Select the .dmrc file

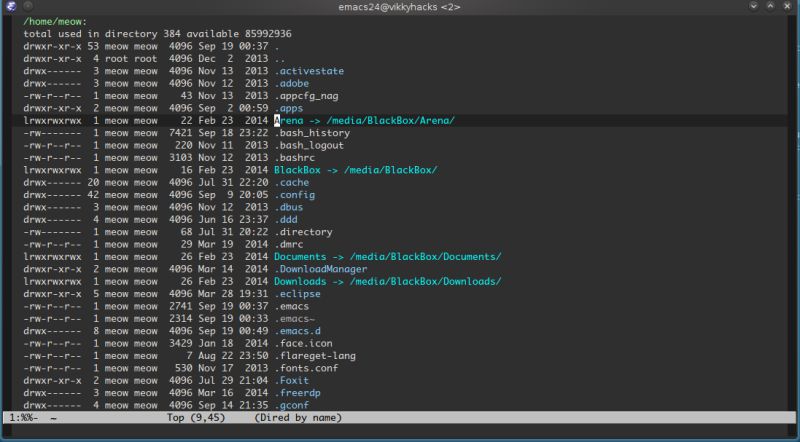[288, 244]
